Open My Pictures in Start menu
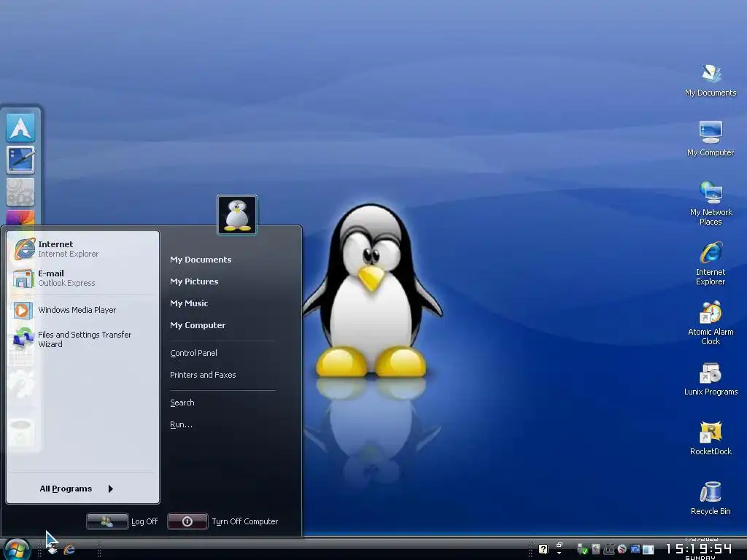 pyautogui.click(x=194, y=281)
